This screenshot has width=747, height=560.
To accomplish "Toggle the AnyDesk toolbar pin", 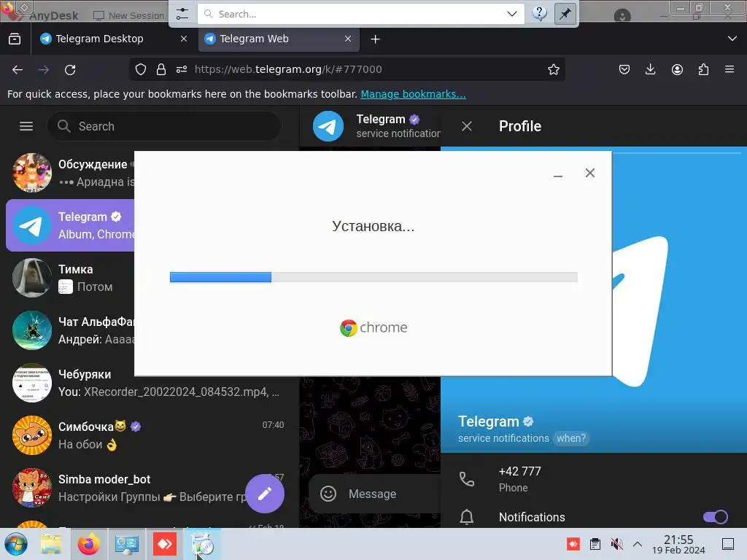I will (565, 14).
